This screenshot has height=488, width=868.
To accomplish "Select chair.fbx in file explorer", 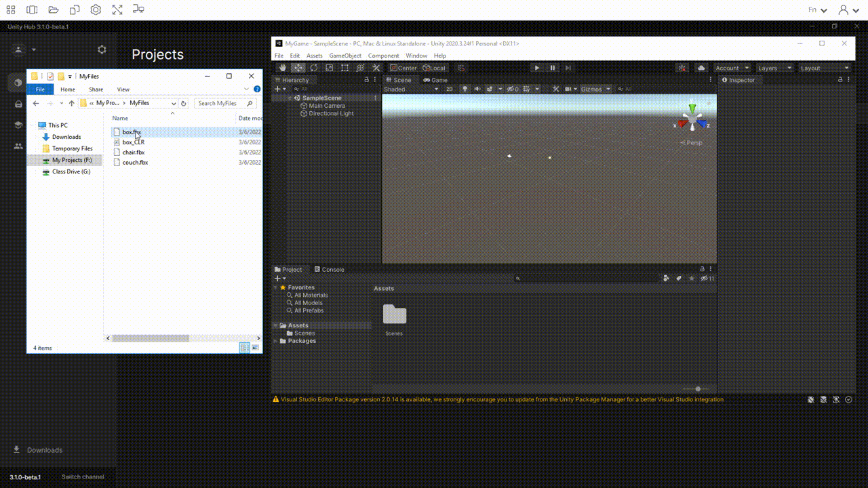I will coord(133,152).
